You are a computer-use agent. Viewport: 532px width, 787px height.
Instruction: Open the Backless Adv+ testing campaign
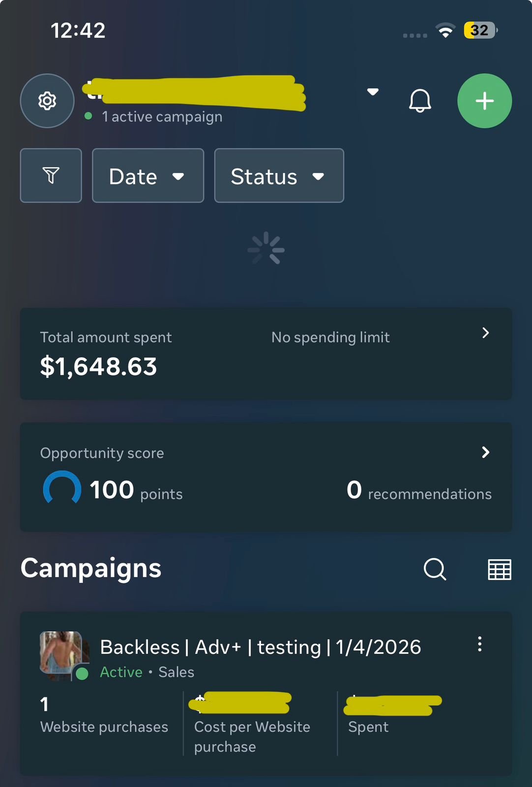[260, 647]
